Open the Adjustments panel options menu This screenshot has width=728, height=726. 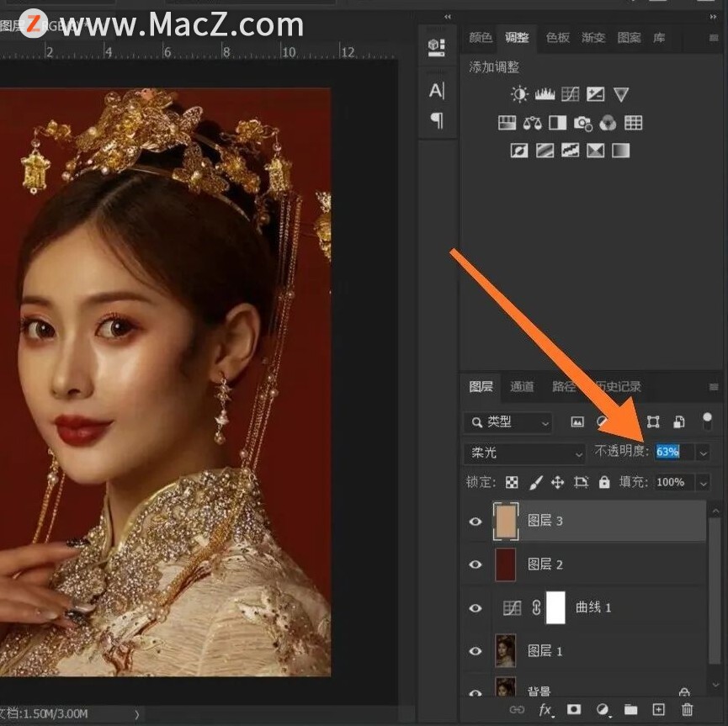coord(714,38)
